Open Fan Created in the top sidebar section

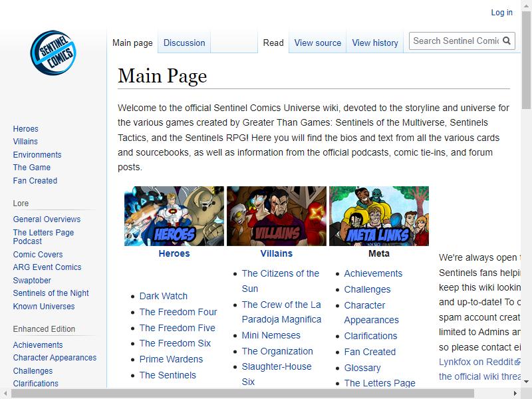pos(35,180)
